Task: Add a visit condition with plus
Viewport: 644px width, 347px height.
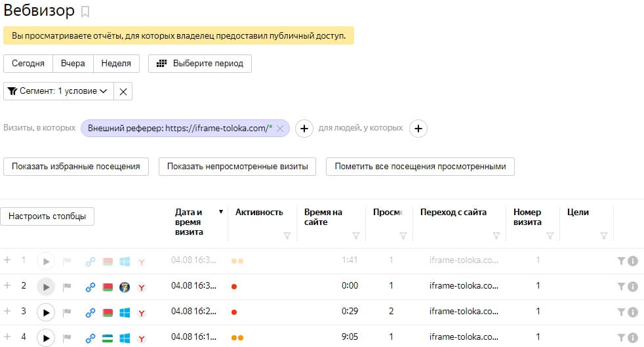Action: [304, 129]
